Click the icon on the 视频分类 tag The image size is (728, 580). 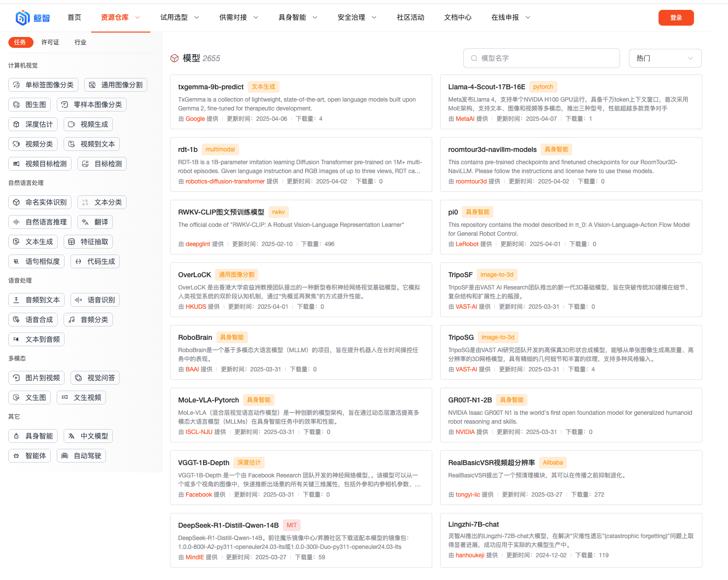tap(16, 144)
